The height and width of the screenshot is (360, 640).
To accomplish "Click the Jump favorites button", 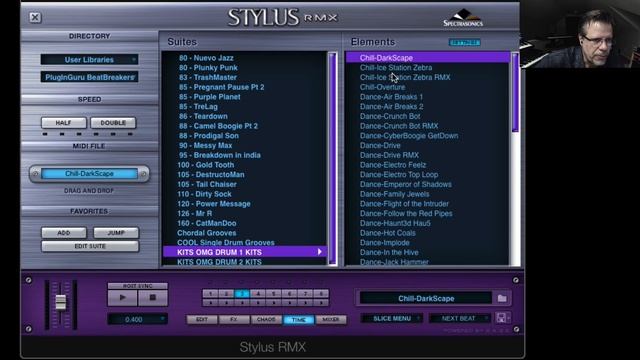I will (116, 233).
